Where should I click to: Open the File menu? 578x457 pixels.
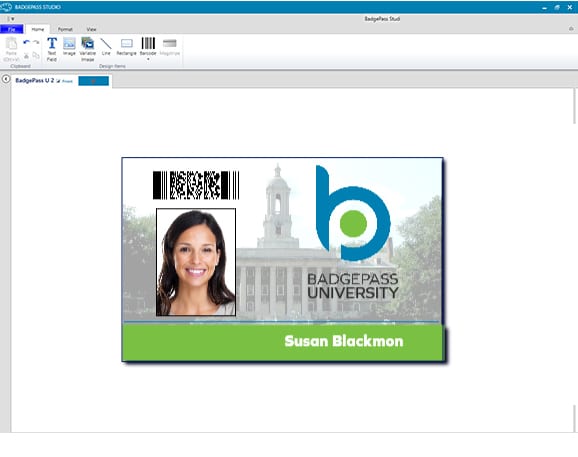(12, 29)
